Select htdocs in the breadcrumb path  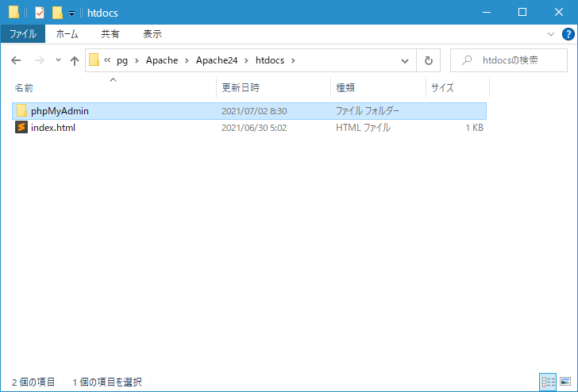point(270,60)
